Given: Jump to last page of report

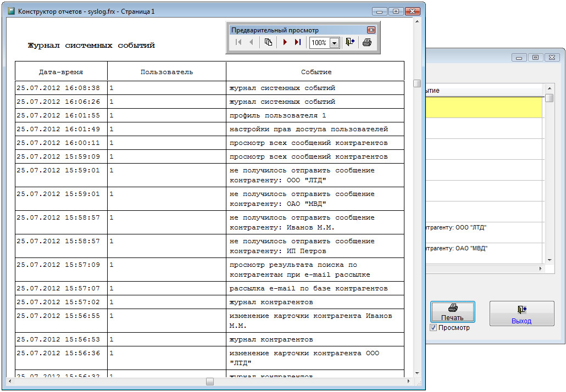Looking at the screenshot, I should coord(297,42).
